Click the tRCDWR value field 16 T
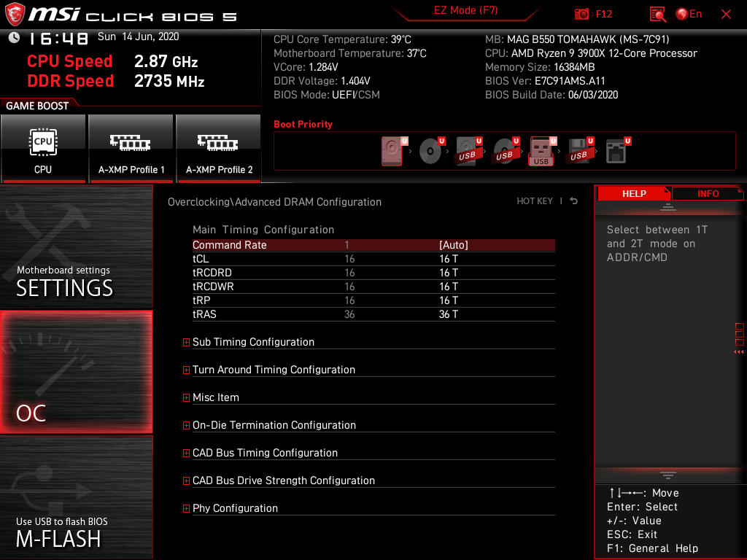Image resolution: width=747 pixels, height=560 pixels. click(x=449, y=286)
